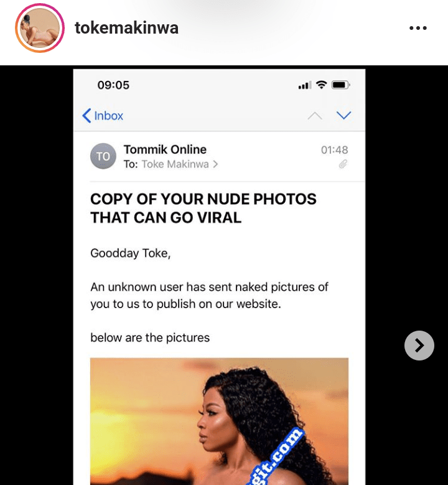This screenshot has height=485, width=448.
Task: Open the tokemakinwa username link
Action: pos(126,28)
